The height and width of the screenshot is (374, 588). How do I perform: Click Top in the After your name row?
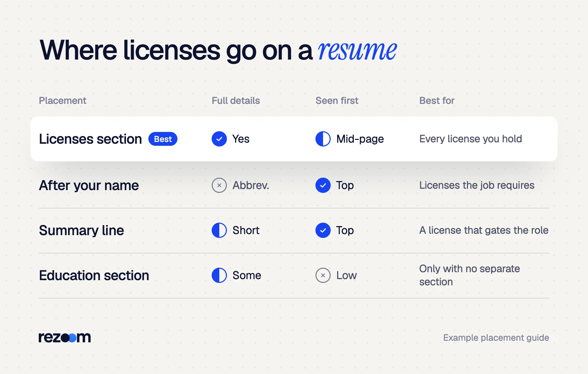coord(345,185)
